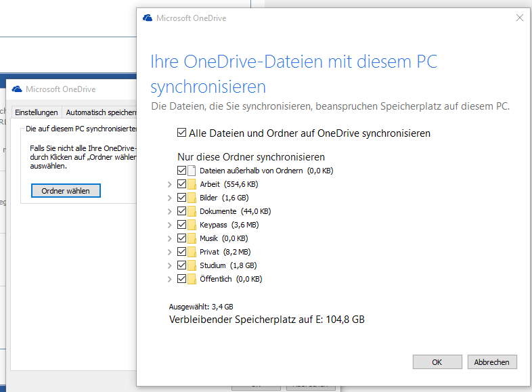Click the Öffentlich folder icon
The width and height of the screenshot is (532, 392).
[192, 279]
